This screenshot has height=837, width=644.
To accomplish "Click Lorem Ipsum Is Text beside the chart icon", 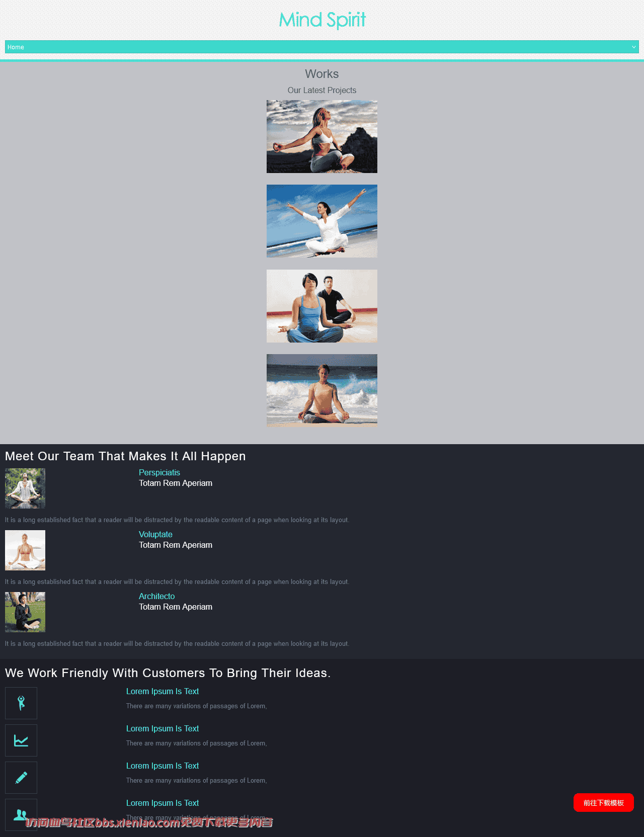I will pos(163,728).
